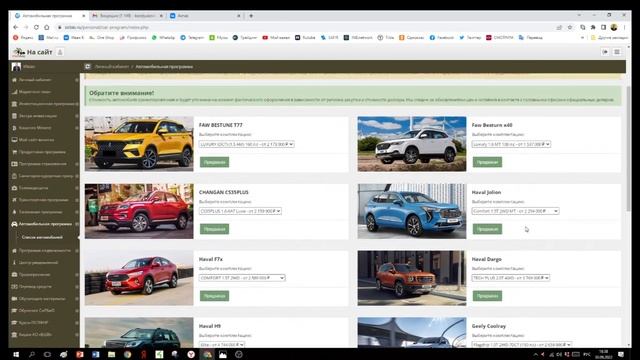Image resolution: width=640 pixels, height=360 pixels.
Task: Click the green button under Faw Besturn x40
Action: [487, 162]
